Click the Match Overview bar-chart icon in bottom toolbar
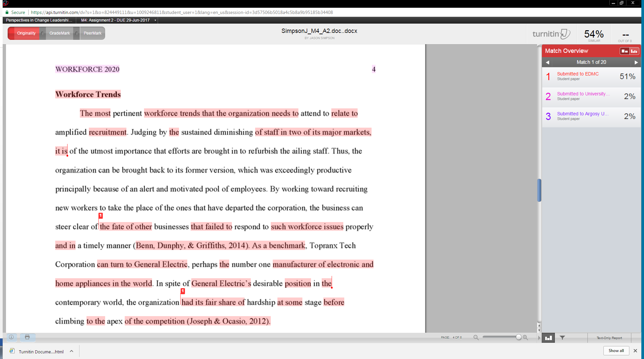 pos(548,337)
